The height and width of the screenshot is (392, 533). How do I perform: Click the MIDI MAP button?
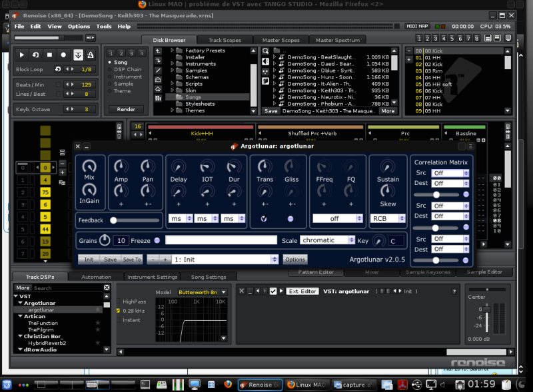point(418,26)
